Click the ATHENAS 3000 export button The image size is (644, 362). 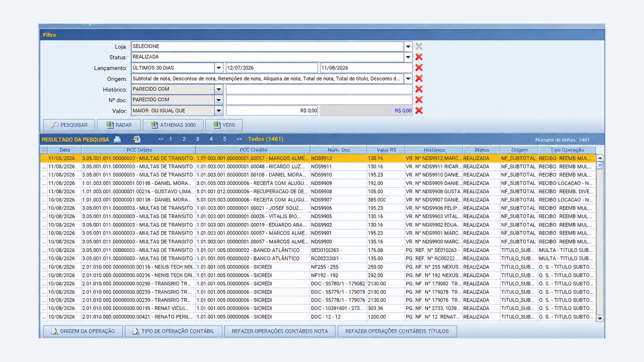pos(173,125)
